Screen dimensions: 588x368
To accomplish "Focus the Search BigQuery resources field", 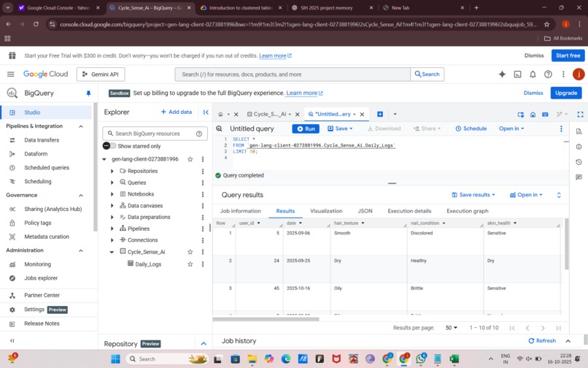I will 155,134.
